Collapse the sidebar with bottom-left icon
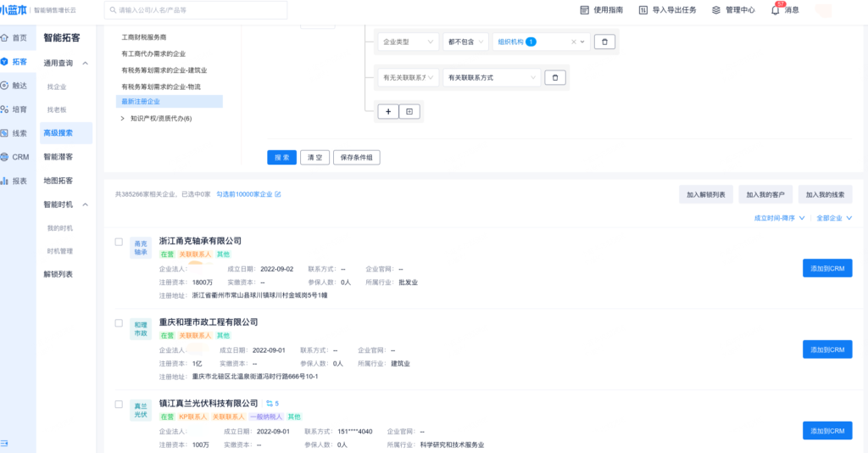The height and width of the screenshot is (453, 868). [x=6, y=443]
